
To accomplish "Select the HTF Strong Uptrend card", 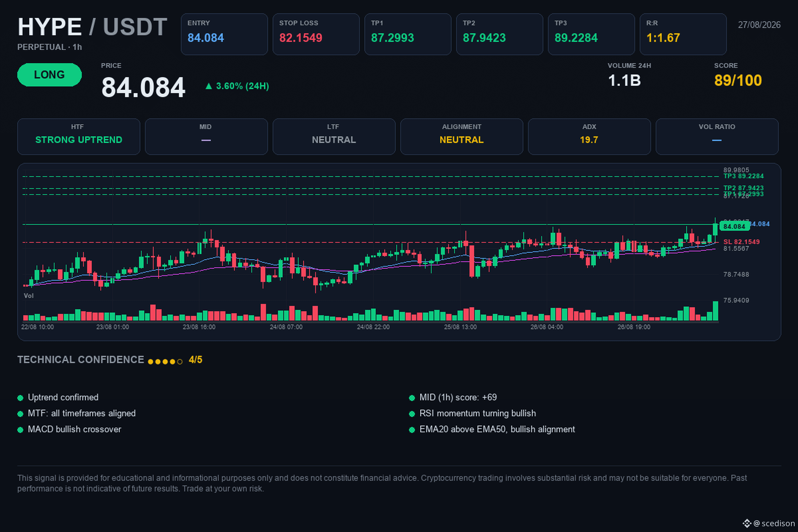I will coord(79,136).
